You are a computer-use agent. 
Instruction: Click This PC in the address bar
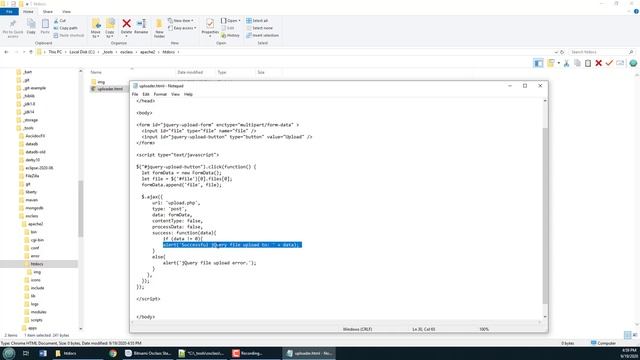pyautogui.click(x=55, y=52)
